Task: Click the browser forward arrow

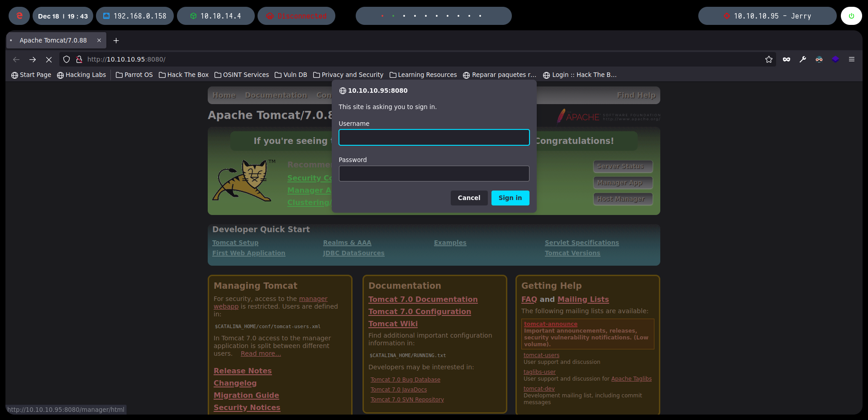Action: [x=33, y=59]
